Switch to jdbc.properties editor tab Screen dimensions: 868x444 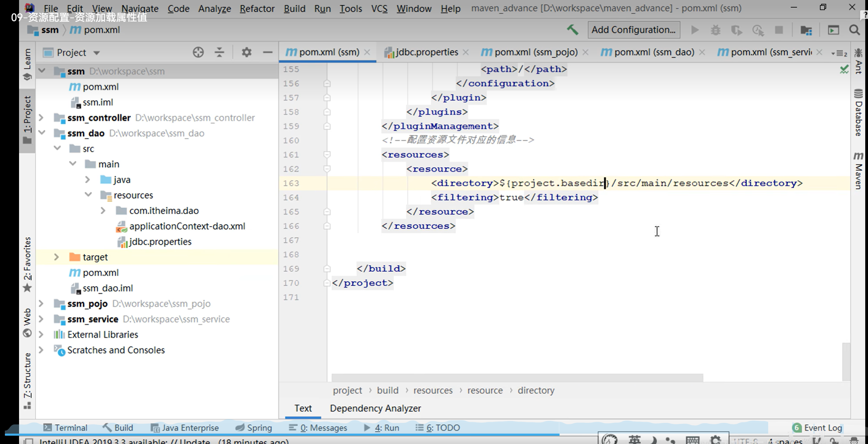point(426,52)
